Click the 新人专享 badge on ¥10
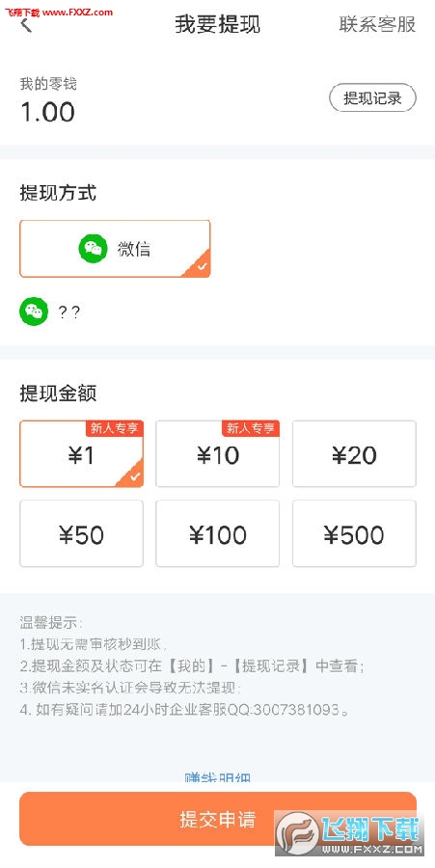 coord(251,428)
